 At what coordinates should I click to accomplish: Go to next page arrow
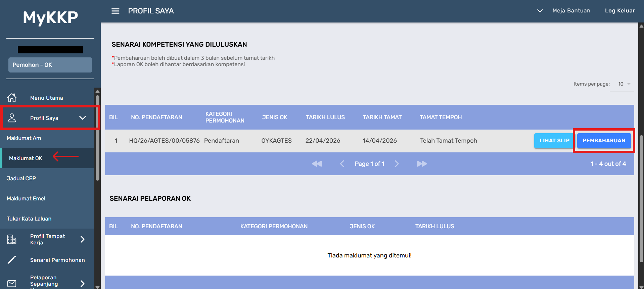[x=397, y=164]
